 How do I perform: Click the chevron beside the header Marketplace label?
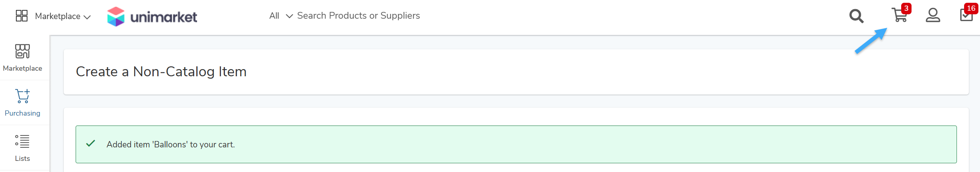tap(87, 17)
